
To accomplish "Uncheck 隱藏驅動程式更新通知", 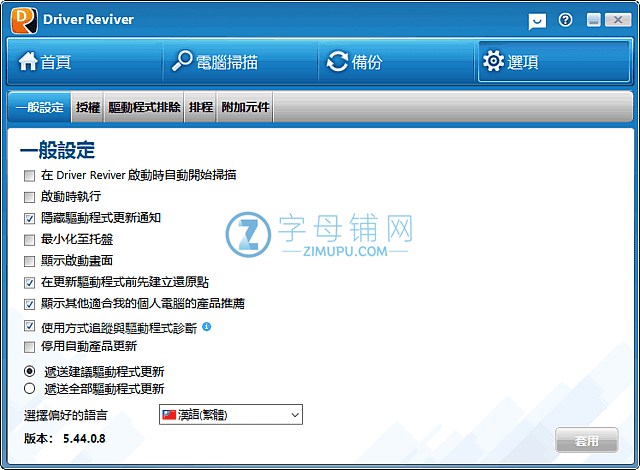I will coord(29,217).
